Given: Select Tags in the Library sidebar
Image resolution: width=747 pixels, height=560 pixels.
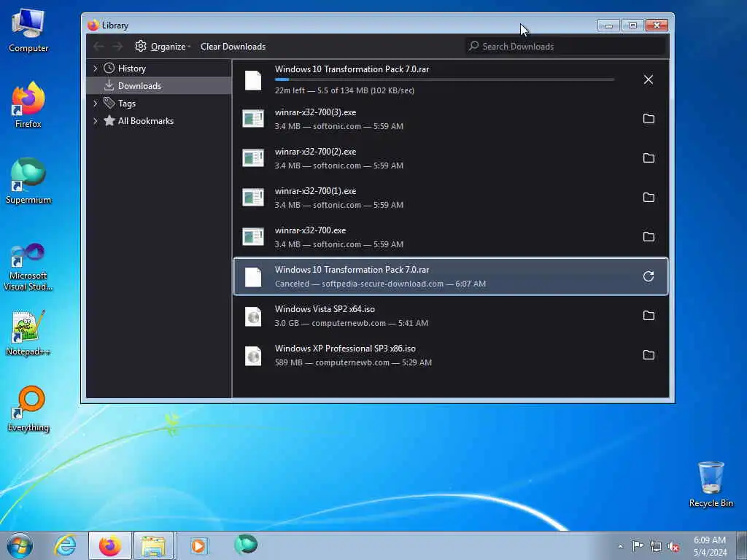Looking at the screenshot, I should (127, 104).
